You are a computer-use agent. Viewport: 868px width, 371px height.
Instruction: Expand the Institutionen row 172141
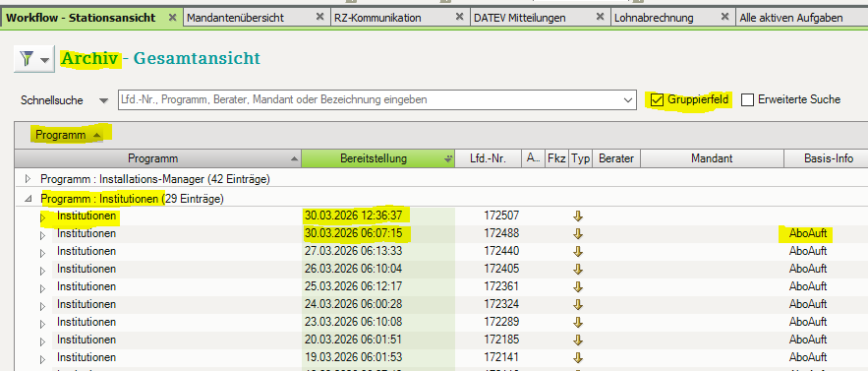[43, 360]
